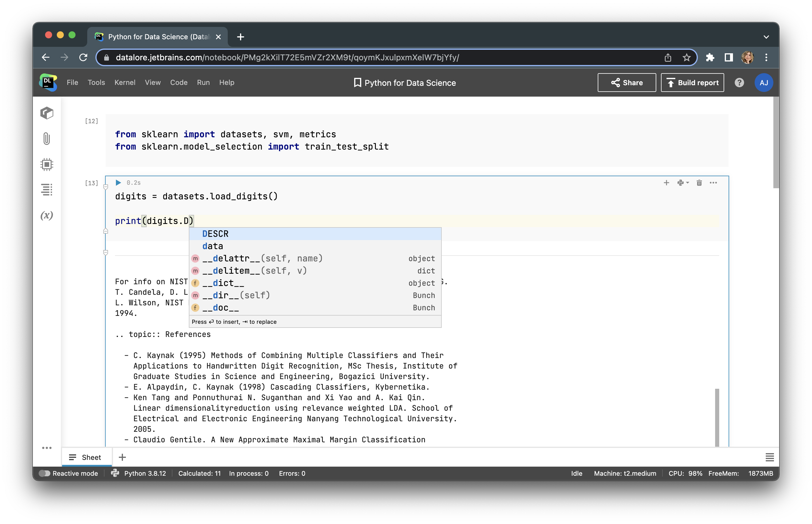
Task: Open the File menu
Action: coord(73,83)
